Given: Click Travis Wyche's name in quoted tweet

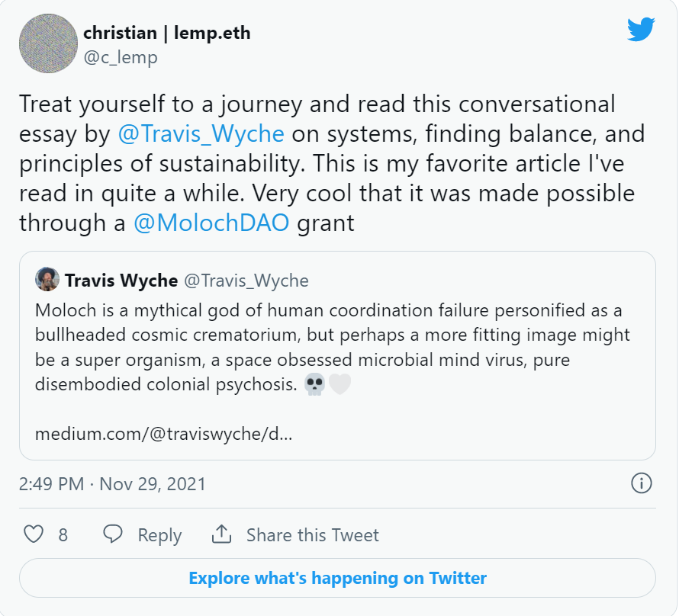Looking at the screenshot, I should click(121, 281).
